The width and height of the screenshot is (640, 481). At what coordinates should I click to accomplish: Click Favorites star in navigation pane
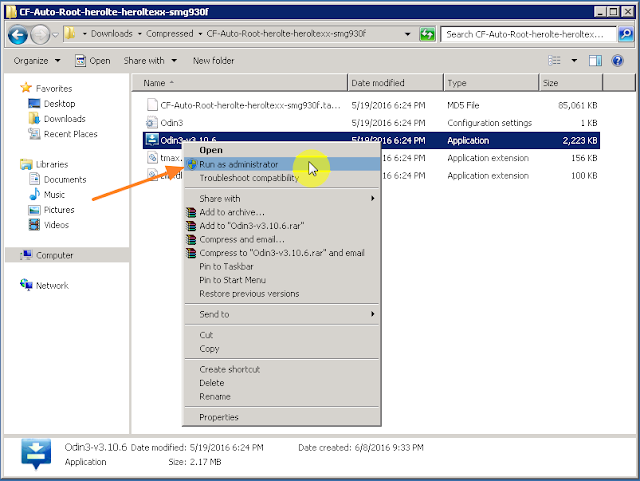tap(26, 88)
